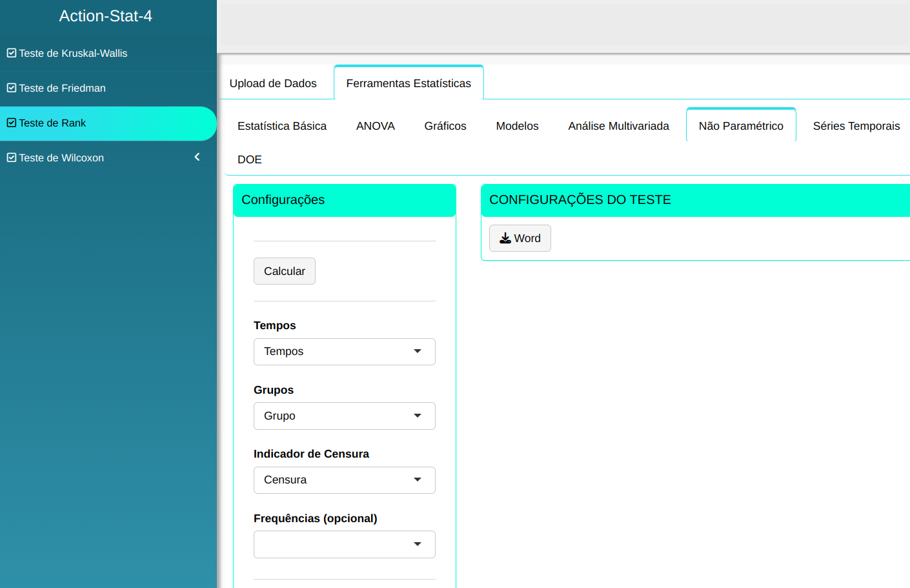Select the DOE tab
The image size is (910, 588).
coord(250,159)
